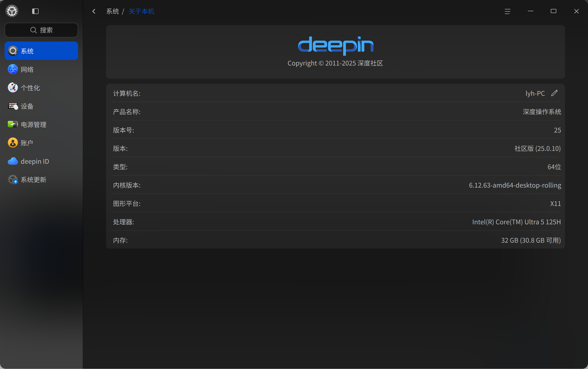Screen dimensions: 588x369
Task: Maximize the control center window
Action: (553, 11)
